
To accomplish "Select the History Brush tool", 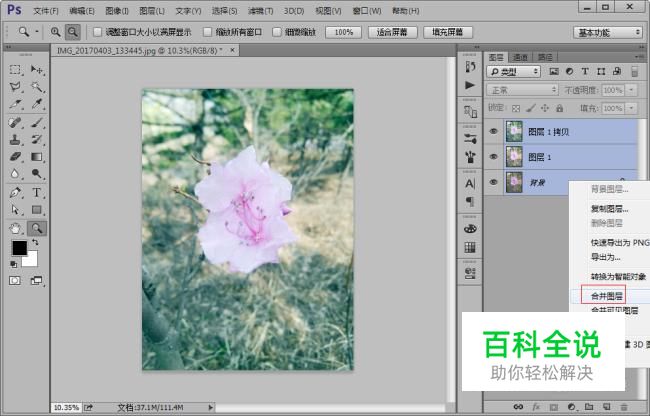I will 37,140.
